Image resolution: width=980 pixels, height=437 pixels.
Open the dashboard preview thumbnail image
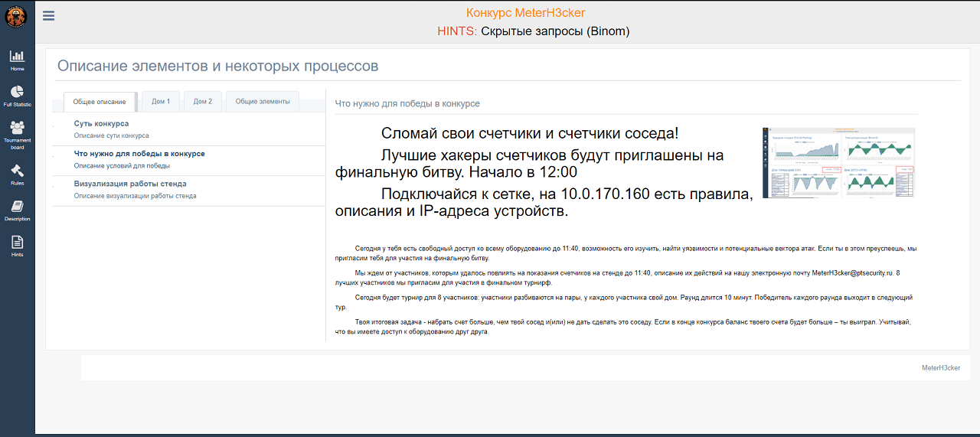(x=838, y=163)
